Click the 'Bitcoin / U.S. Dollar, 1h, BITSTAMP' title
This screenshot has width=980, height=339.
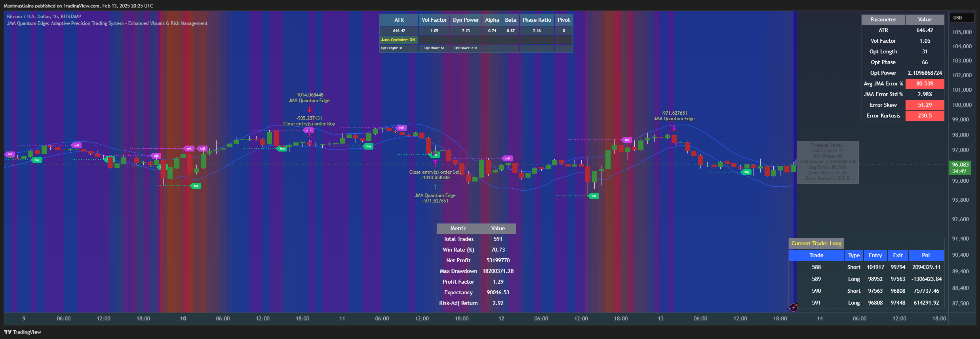coord(44,17)
